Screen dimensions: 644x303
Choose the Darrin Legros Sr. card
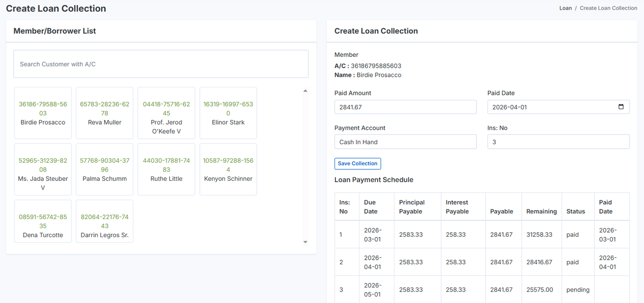pyautogui.click(x=105, y=226)
